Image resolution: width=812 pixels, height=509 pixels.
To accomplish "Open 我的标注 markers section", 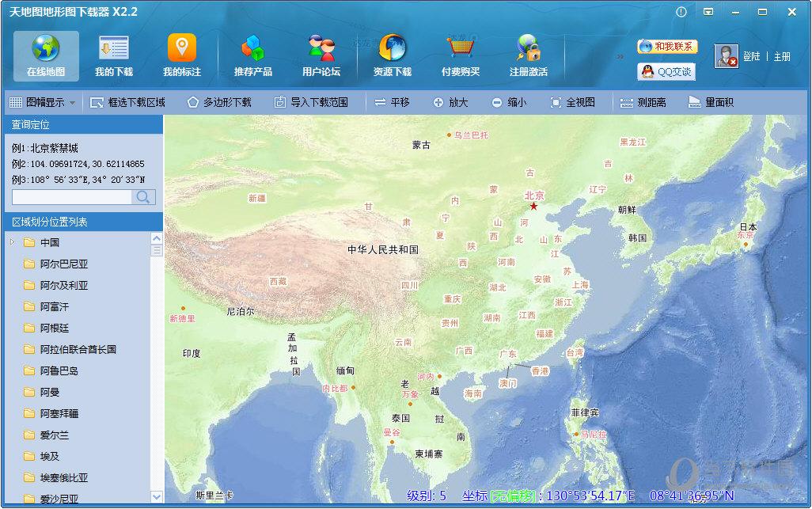I will 182,56.
